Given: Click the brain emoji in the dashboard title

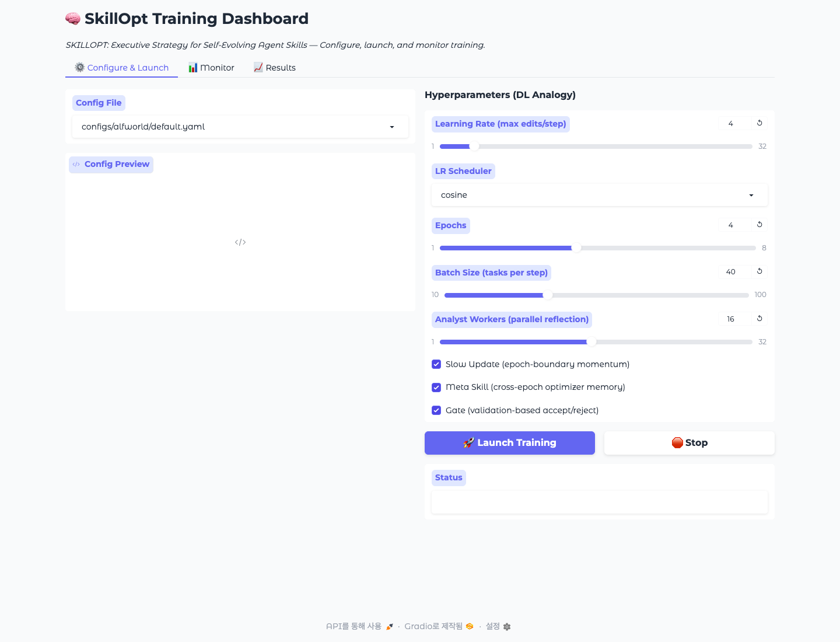Looking at the screenshot, I should 73,19.
